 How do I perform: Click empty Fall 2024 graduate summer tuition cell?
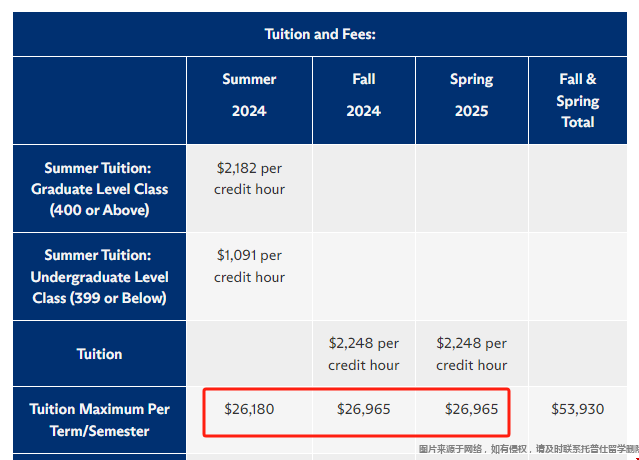(364, 189)
